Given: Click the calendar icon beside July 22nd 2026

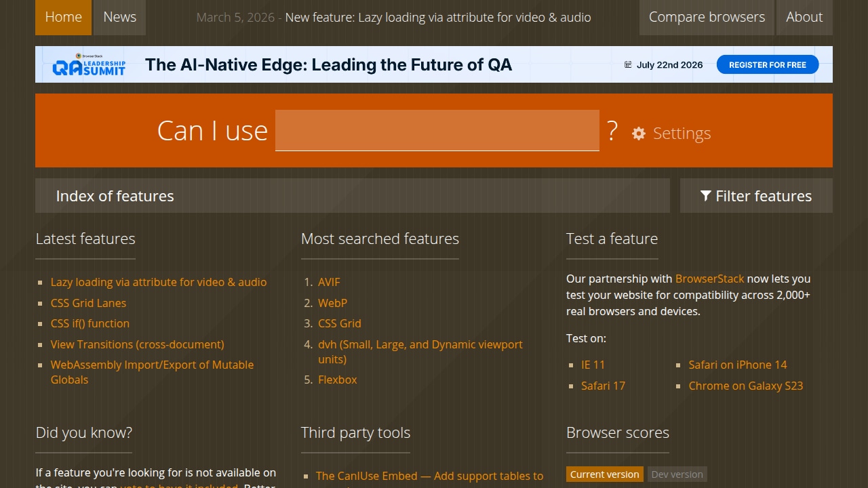Looking at the screenshot, I should pos(628,65).
